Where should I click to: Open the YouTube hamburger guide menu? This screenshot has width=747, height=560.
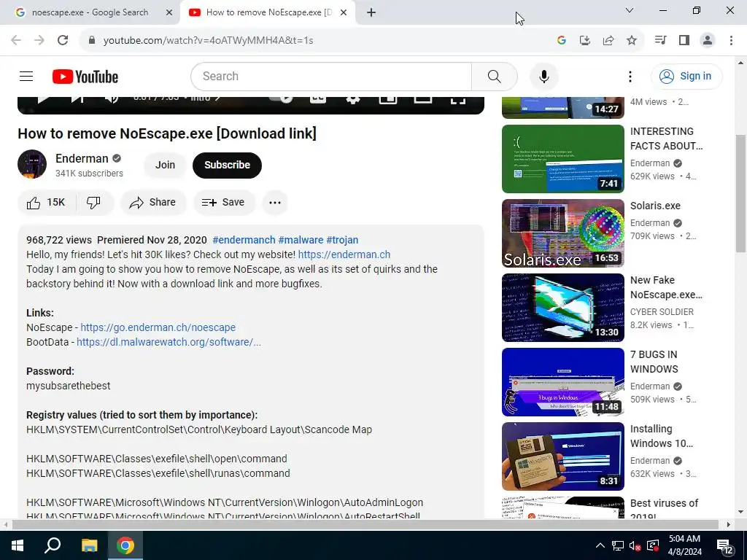pyautogui.click(x=26, y=76)
